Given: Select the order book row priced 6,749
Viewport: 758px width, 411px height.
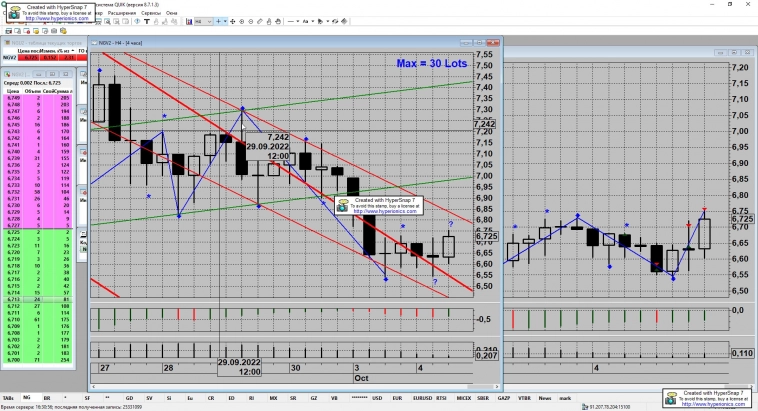Looking at the screenshot, I should pyautogui.click(x=11, y=98).
